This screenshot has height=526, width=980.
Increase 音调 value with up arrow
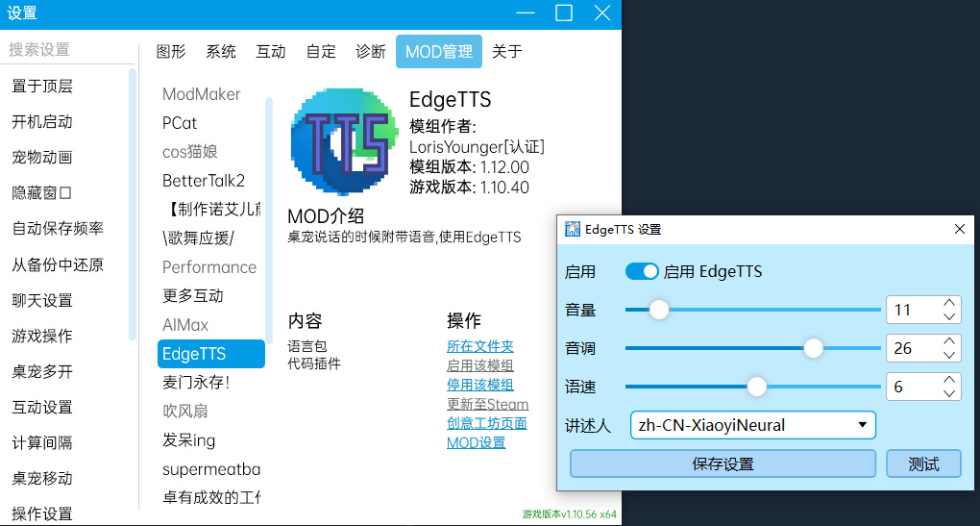coord(948,341)
